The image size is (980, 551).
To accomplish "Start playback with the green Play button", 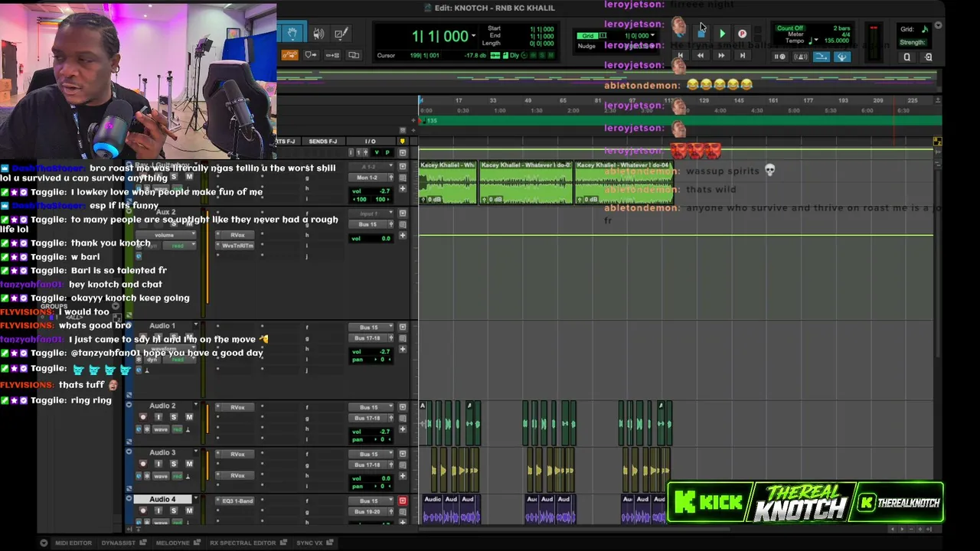I will click(x=722, y=34).
